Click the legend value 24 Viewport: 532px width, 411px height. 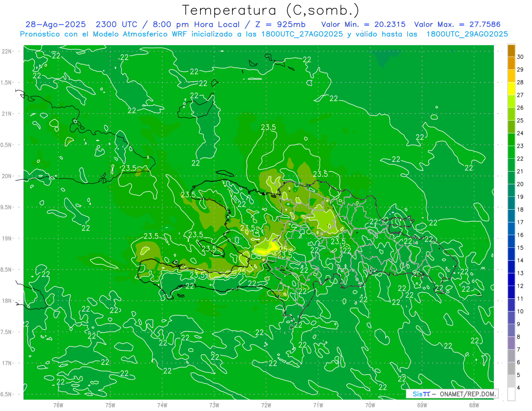click(x=520, y=133)
